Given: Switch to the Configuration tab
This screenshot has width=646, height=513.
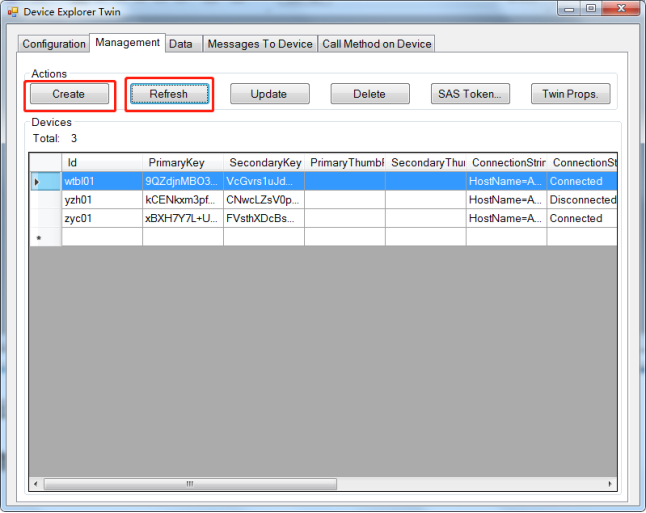Looking at the screenshot, I should (x=54, y=44).
